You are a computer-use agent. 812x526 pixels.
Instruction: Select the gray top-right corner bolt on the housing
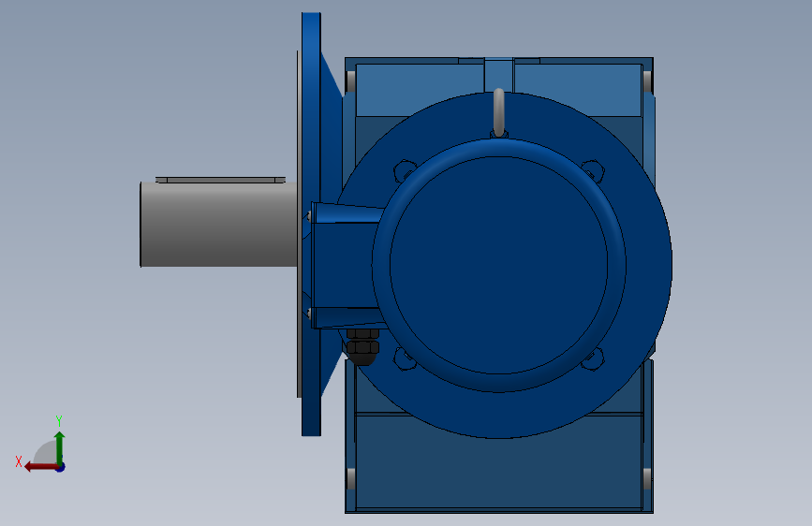(x=647, y=80)
